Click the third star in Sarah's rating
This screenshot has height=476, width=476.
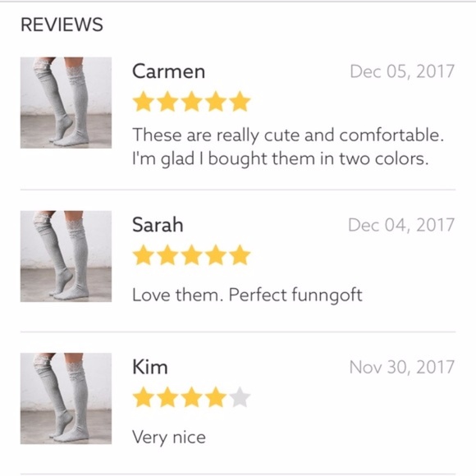tap(191, 255)
